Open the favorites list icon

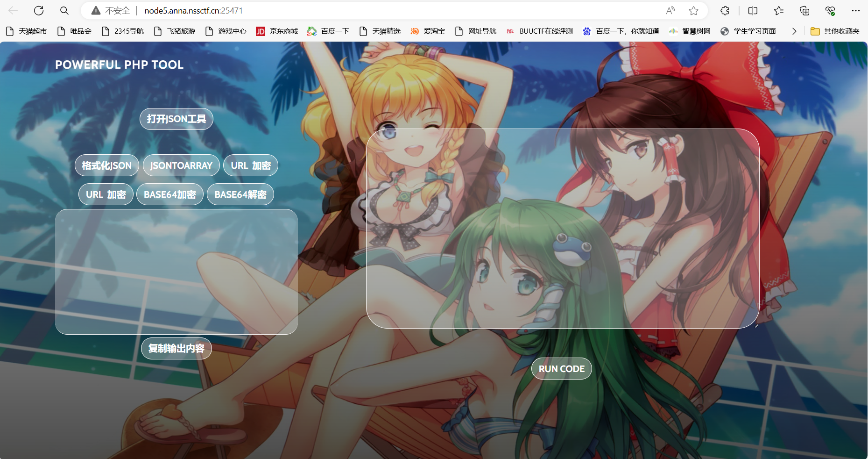(779, 10)
